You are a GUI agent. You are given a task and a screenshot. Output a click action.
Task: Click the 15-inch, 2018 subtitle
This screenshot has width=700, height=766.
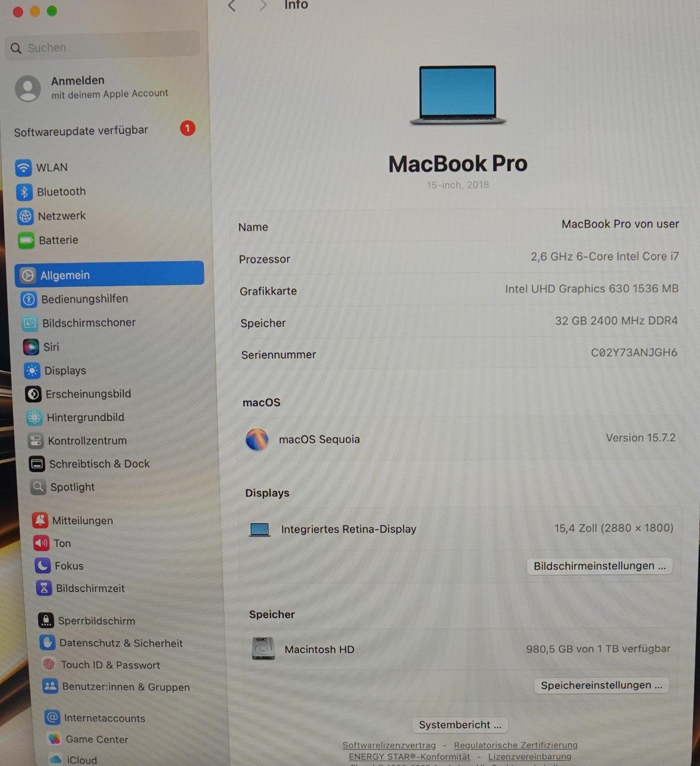pyautogui.click(x=458, y=185)
